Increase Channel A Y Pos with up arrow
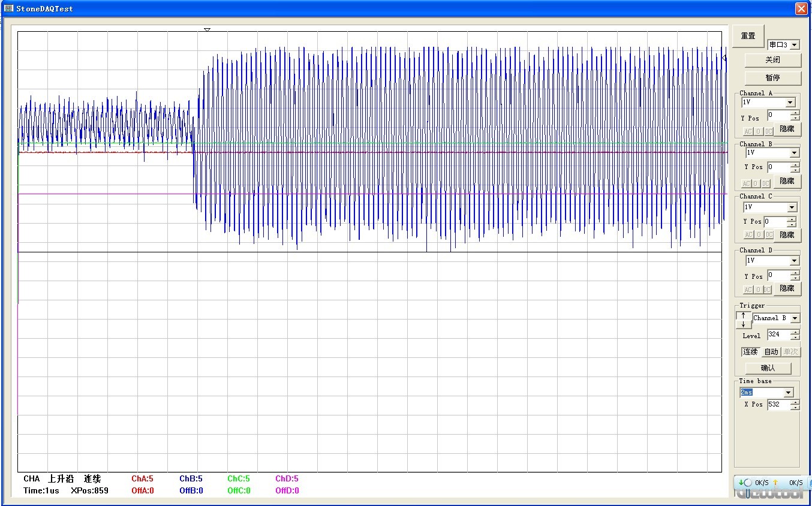The width and height of the screenshot is (812, 506). coord(795,113)
